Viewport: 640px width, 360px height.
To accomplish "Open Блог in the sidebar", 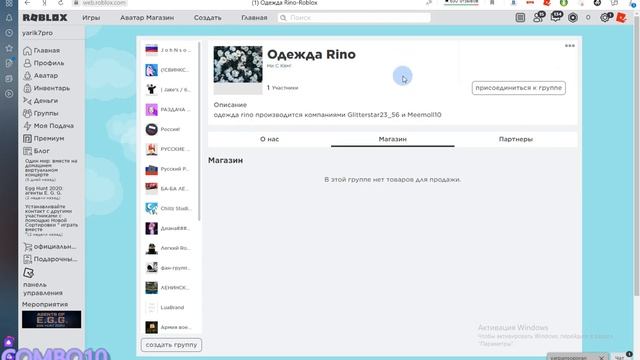I will point(36,151).
